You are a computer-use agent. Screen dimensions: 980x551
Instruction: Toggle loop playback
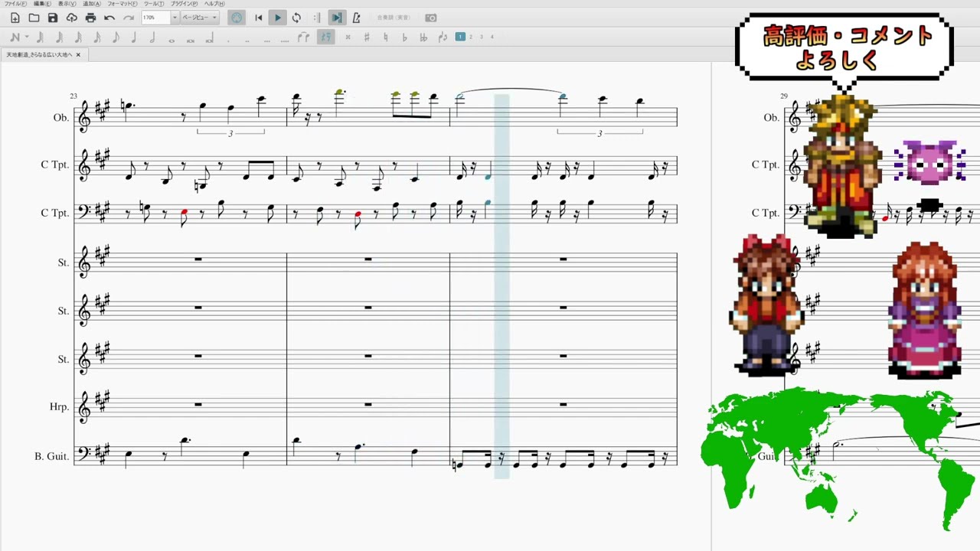point(296,18)
